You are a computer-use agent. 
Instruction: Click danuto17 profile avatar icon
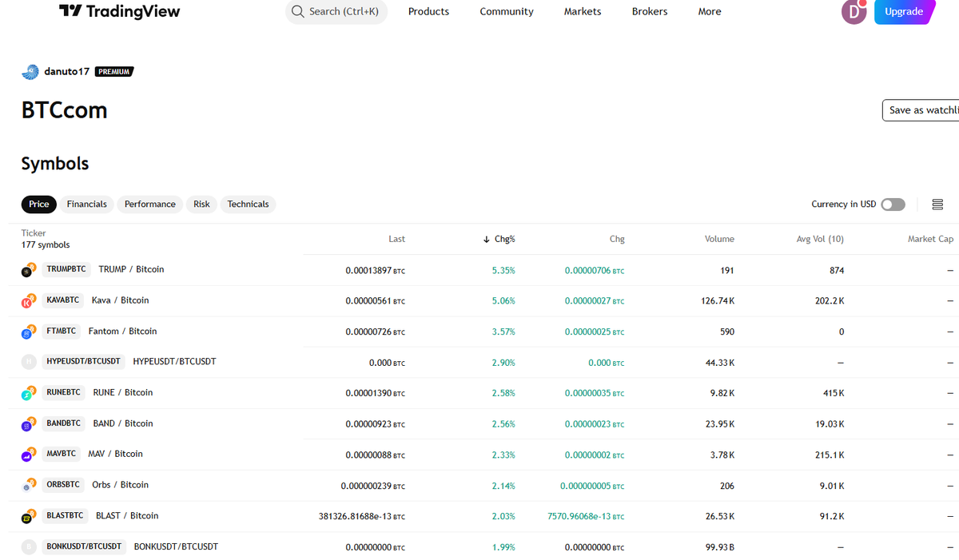[30, 72]
